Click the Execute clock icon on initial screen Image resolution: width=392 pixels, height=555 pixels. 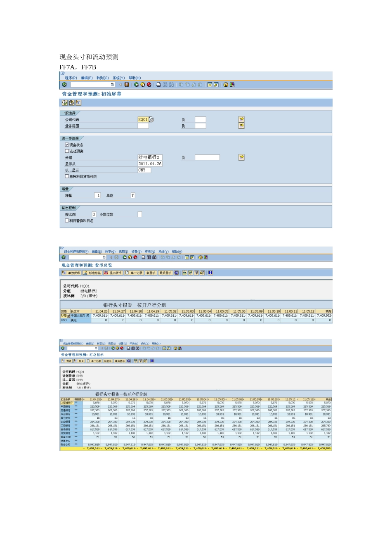(65, 103)
